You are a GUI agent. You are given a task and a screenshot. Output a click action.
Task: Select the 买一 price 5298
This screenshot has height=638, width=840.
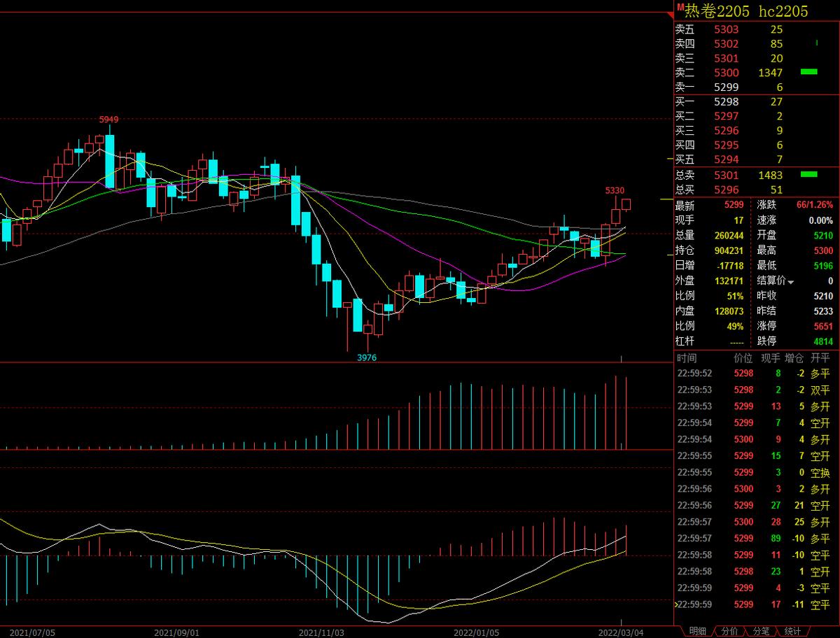pos(726,102)
